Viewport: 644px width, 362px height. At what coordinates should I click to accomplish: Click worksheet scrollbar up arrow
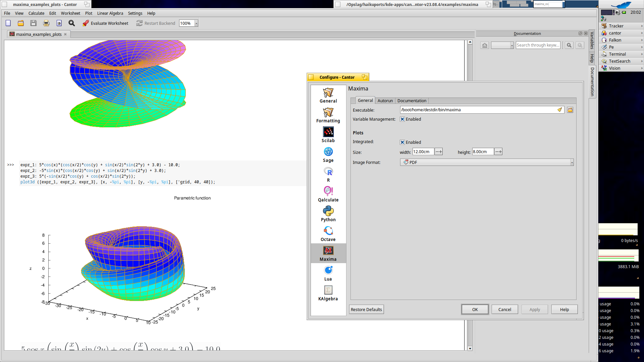click(470, 42)
